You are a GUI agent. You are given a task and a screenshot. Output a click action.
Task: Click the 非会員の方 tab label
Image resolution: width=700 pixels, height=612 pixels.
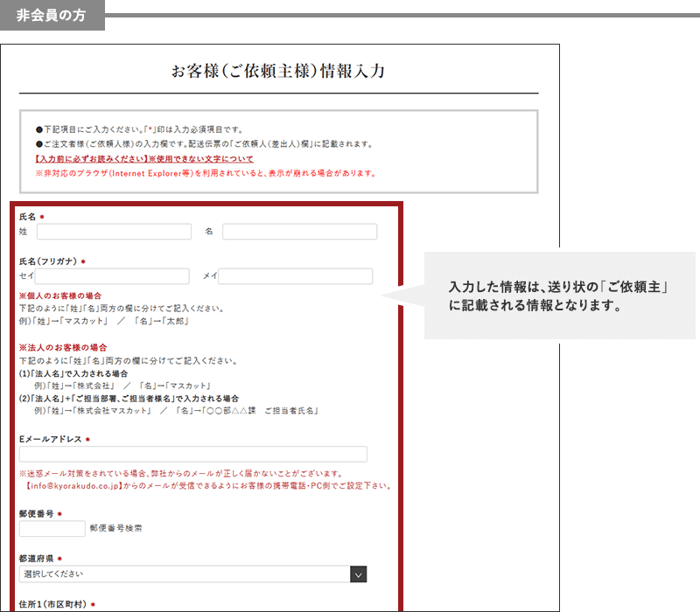(x=52, y=15)
